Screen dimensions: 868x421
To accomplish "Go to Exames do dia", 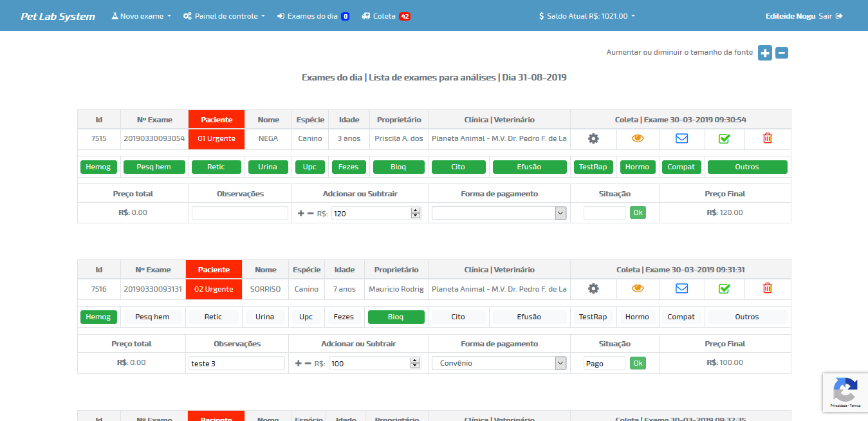I will point(313,16).
